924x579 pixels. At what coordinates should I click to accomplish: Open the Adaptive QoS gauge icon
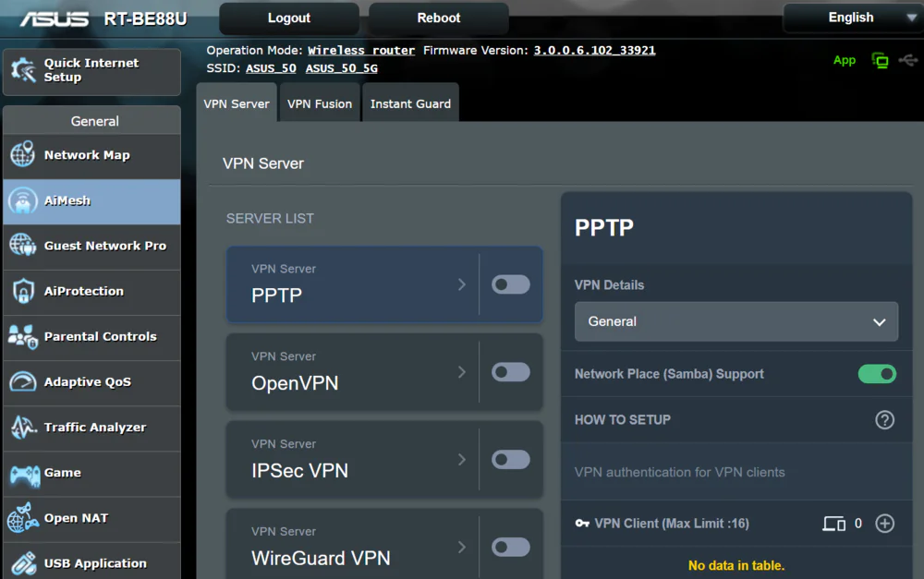[23, 381]
